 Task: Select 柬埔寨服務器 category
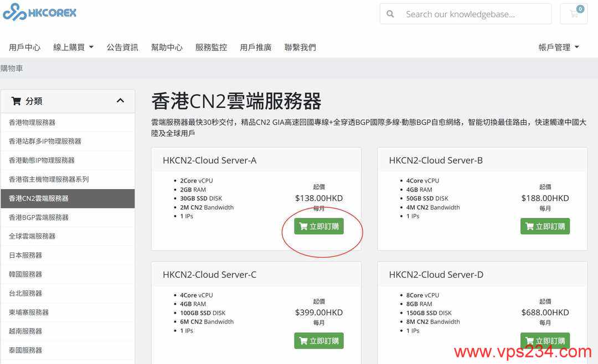(68, 313)
